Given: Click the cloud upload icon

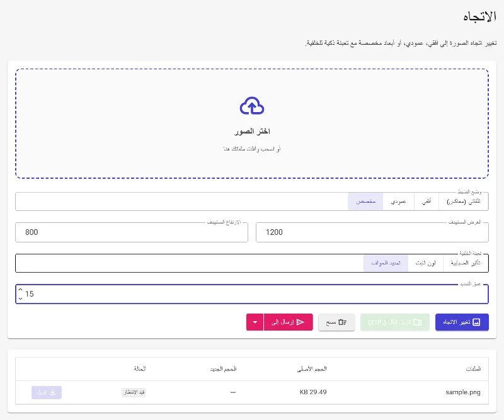Looking at the screenshot, I should click(252, 106).
